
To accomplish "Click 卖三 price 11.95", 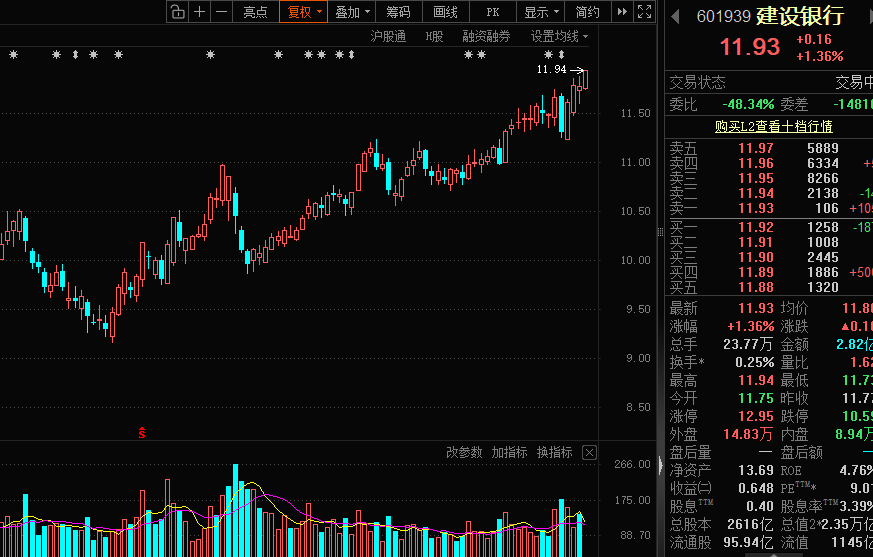I will (756, 178).
